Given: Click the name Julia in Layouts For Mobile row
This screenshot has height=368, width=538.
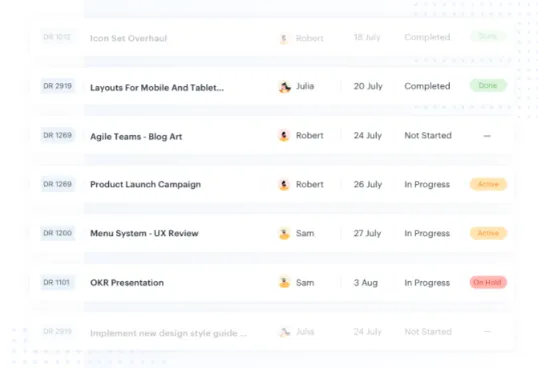Looking at the screenshot, I should tap(305, 86).
